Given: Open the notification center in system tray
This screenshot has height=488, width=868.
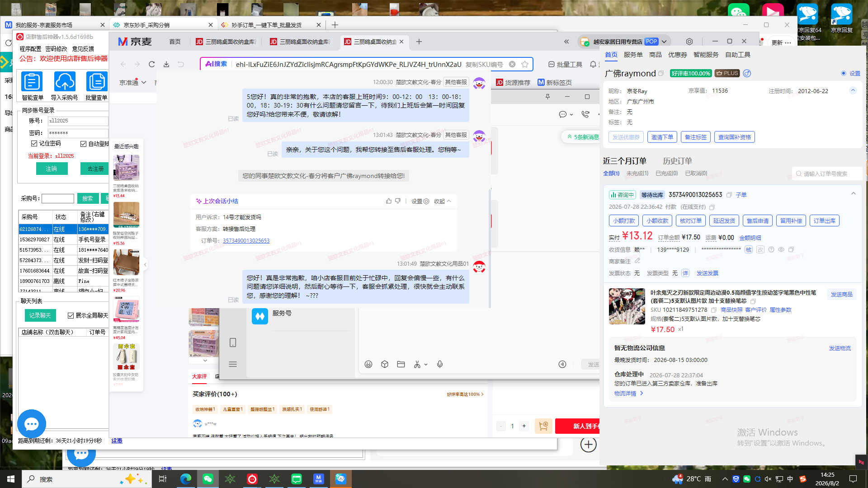Looking at the screenshot, I should click(853, 479).
